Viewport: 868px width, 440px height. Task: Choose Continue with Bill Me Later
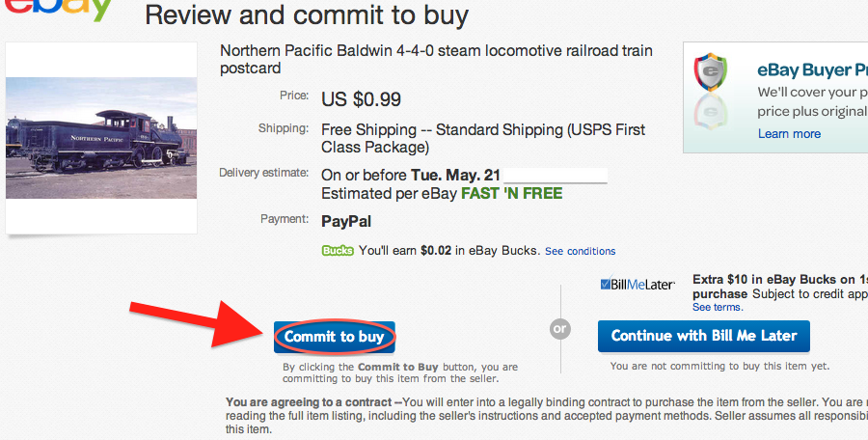[704, 336]
